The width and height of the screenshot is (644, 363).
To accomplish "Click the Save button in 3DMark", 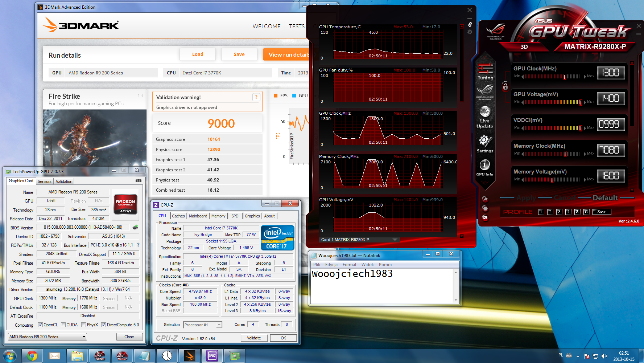I will coord(239,54).
